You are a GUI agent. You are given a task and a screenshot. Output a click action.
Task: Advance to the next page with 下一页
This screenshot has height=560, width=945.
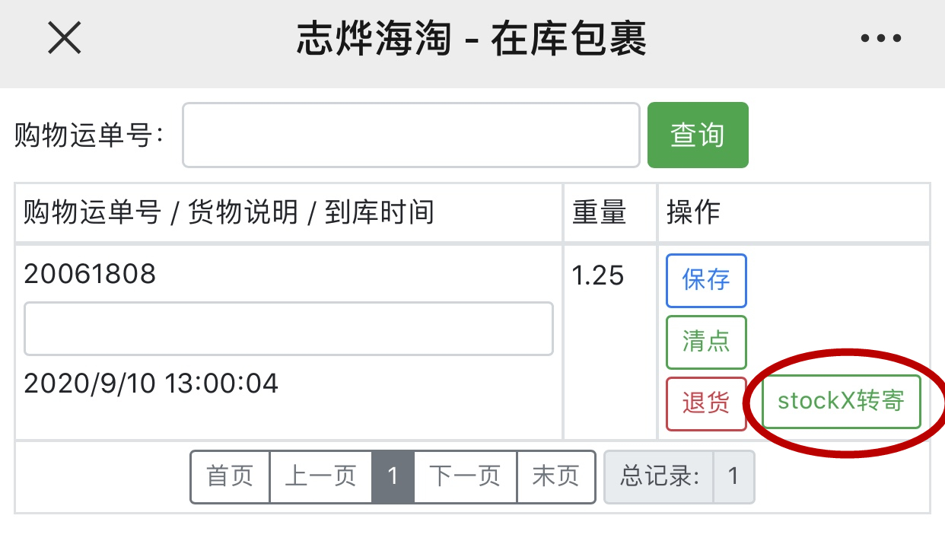click(465, 477)
